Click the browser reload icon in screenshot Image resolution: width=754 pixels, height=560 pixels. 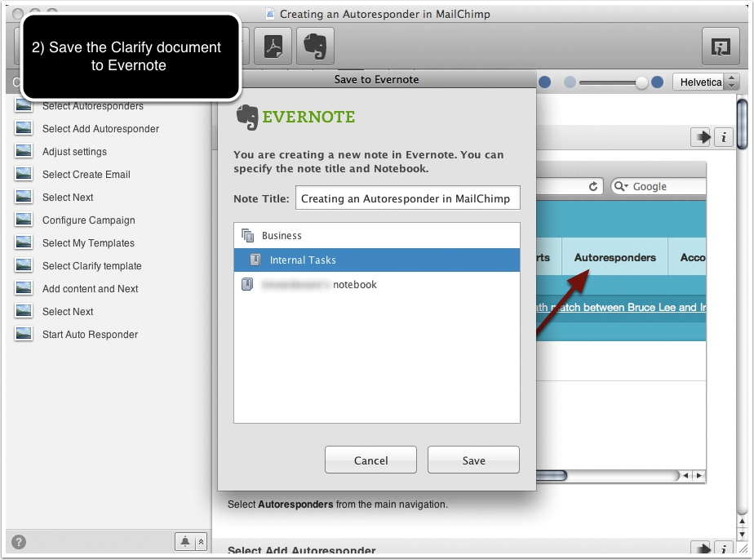593,187
